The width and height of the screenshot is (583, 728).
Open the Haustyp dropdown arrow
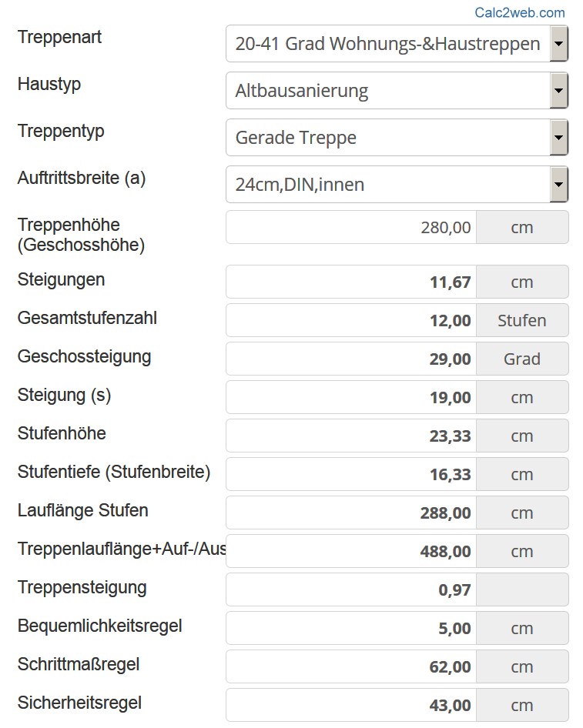coord(559,91)
